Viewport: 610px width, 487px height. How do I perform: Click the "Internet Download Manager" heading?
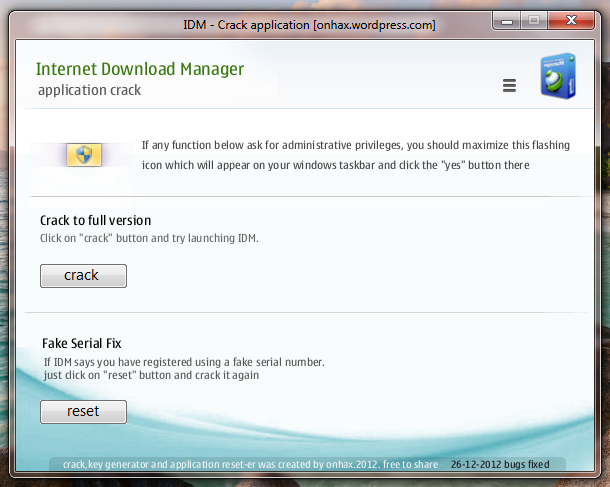(140, 69)
